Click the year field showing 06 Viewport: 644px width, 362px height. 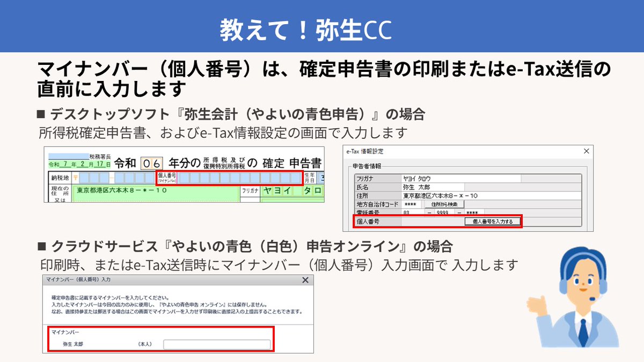[x=152, y=163]
